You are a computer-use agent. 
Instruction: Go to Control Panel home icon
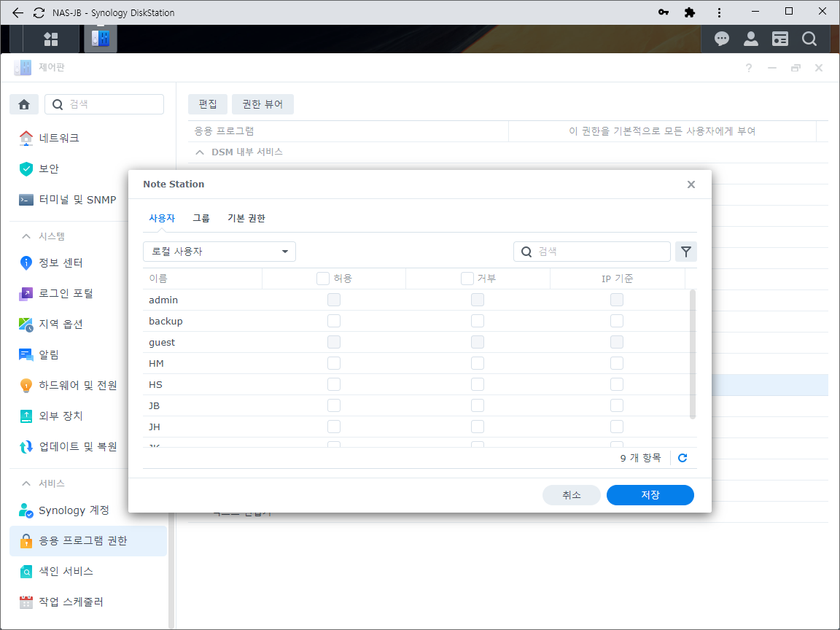pyautogui.click(x=24, y=104)
